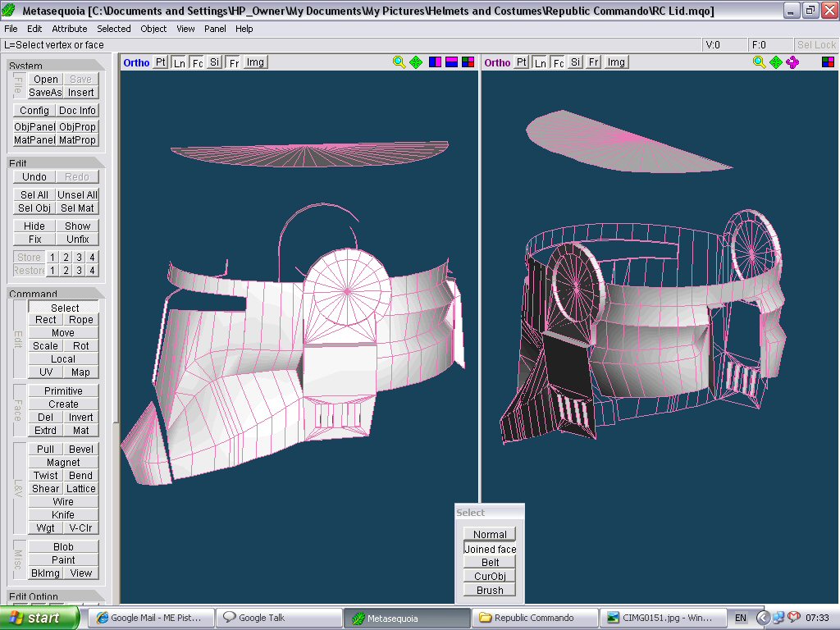
Task: Collapse the System panel header
Action: click(57, 65)
